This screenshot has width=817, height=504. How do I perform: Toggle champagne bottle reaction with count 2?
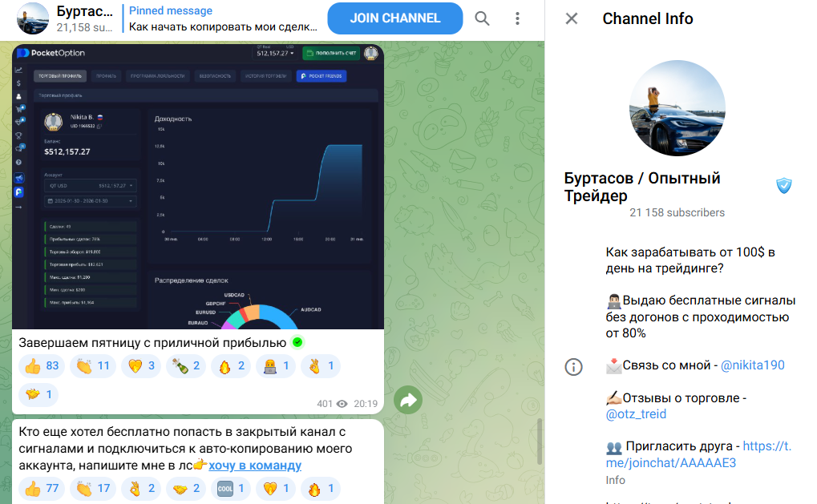186,366
